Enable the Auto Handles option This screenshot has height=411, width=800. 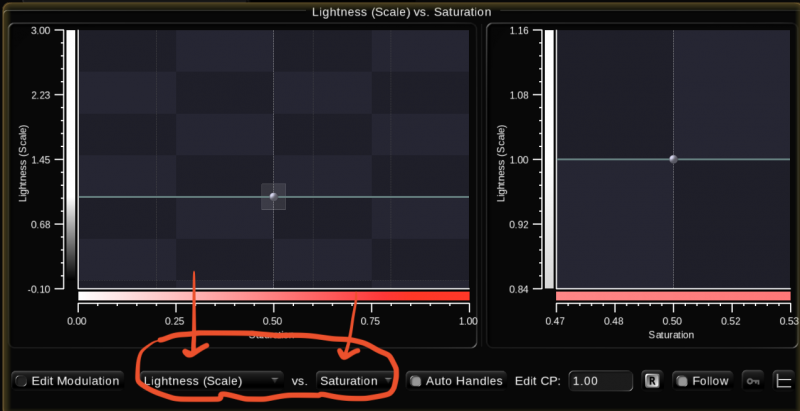(x=454, y=381)
